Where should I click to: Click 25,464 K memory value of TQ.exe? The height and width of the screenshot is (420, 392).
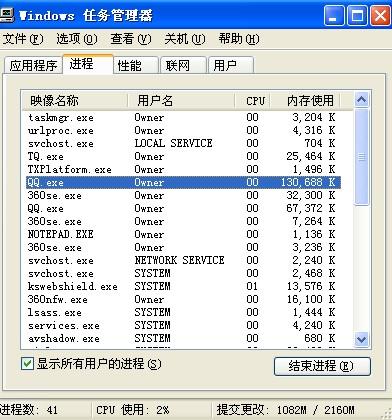(x=311, y=156)
